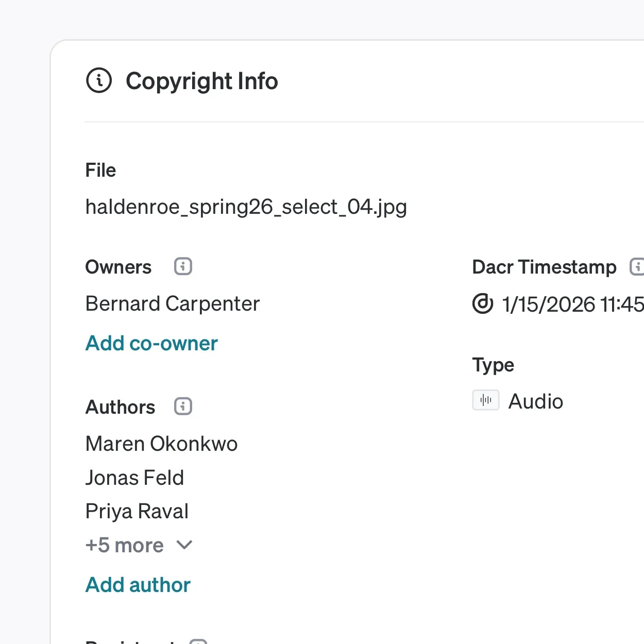Select author Priya Raval
The height and width of the screenshot is (644, 644).
pyautogui.click(x=137, y=512)
